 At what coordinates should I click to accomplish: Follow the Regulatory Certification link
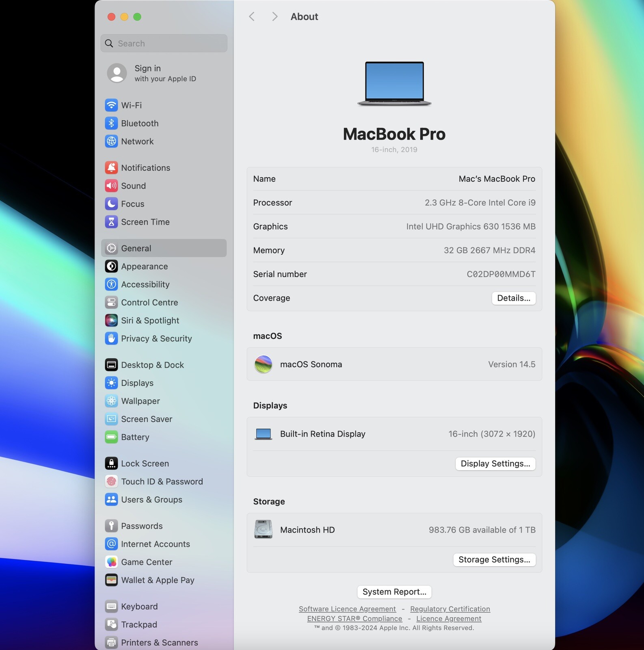[450, 609]
